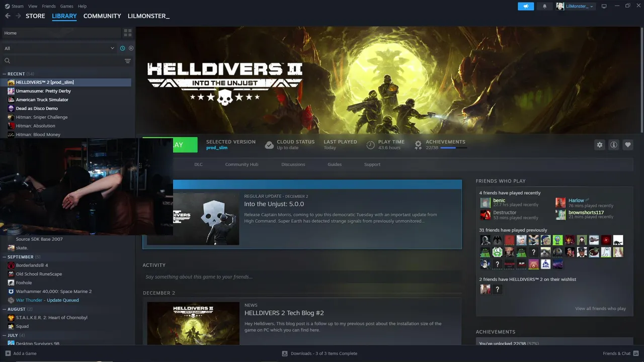
Task: Open the View menu
Action: click(x=33, y=6)
